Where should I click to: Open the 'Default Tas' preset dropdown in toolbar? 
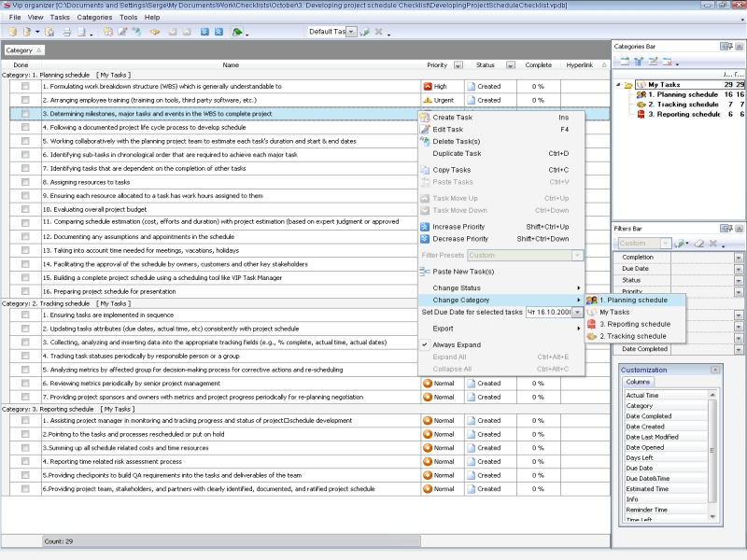coord(352,32)
